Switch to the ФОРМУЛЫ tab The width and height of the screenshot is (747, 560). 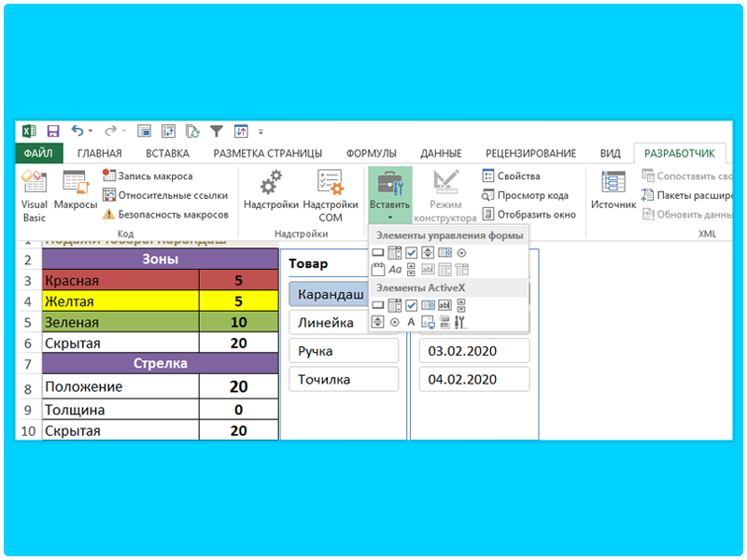371,153
